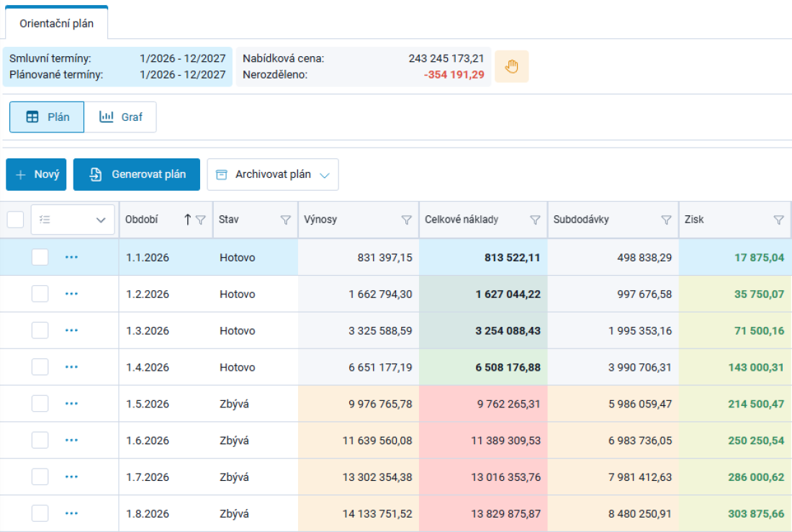Viewport: 792px width, 532px height.
Task: Click the Celkové náklady value 6 508 176,88
Action: [x=508, y=367]
